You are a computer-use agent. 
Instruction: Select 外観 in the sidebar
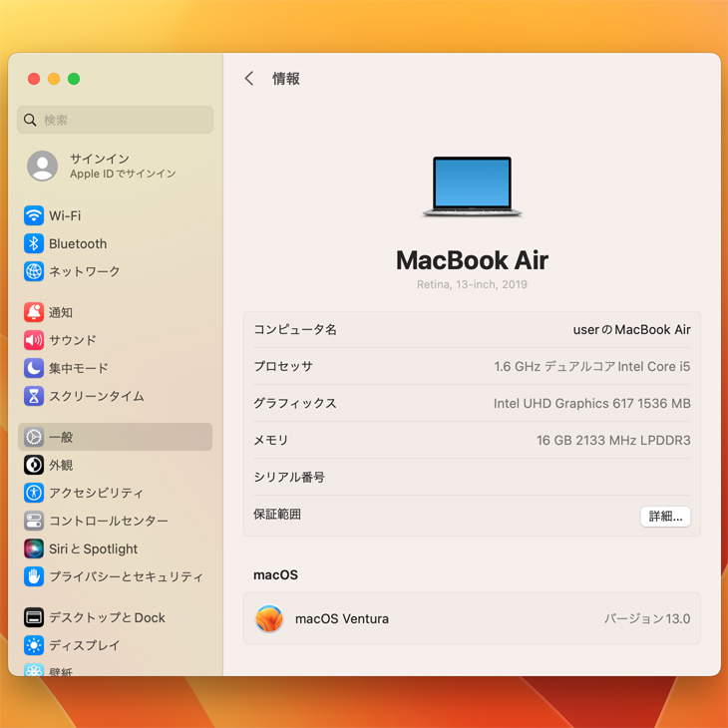pos(61,465)
